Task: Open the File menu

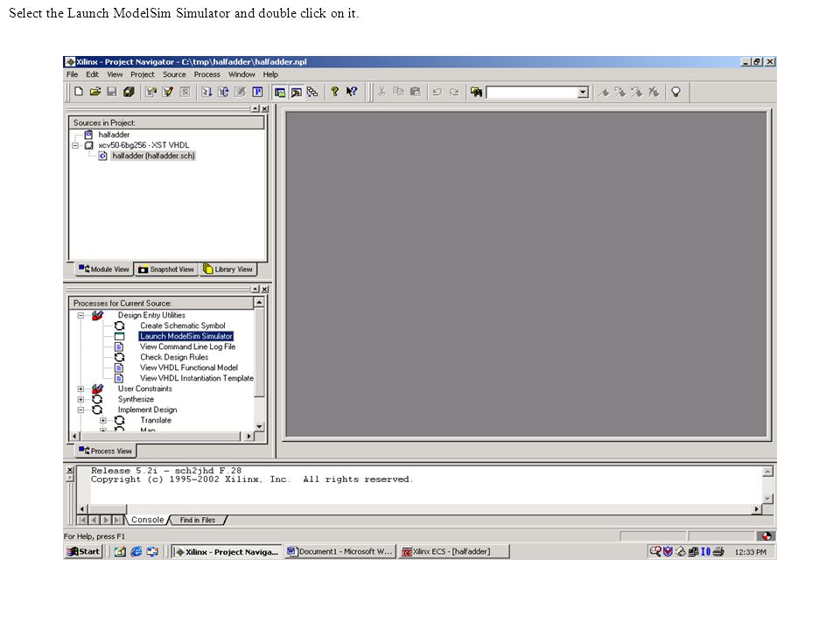Action: [x=73, y=74]
